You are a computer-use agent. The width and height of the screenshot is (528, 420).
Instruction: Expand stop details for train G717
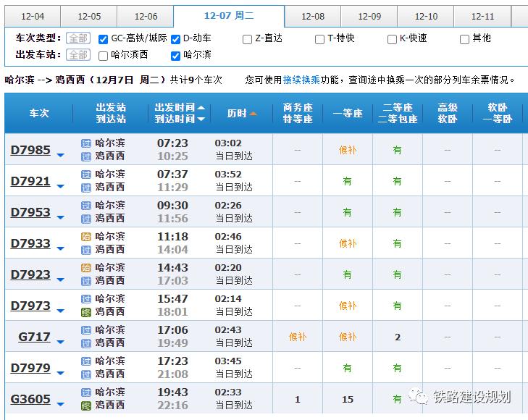click(x=61, y=342)
